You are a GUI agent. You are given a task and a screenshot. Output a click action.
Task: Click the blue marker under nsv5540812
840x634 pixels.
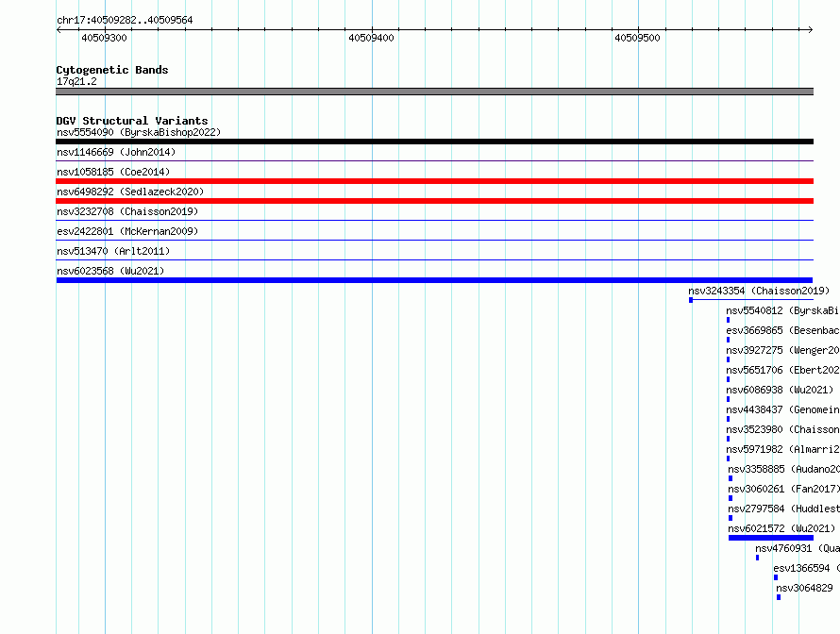click(728, 320)
